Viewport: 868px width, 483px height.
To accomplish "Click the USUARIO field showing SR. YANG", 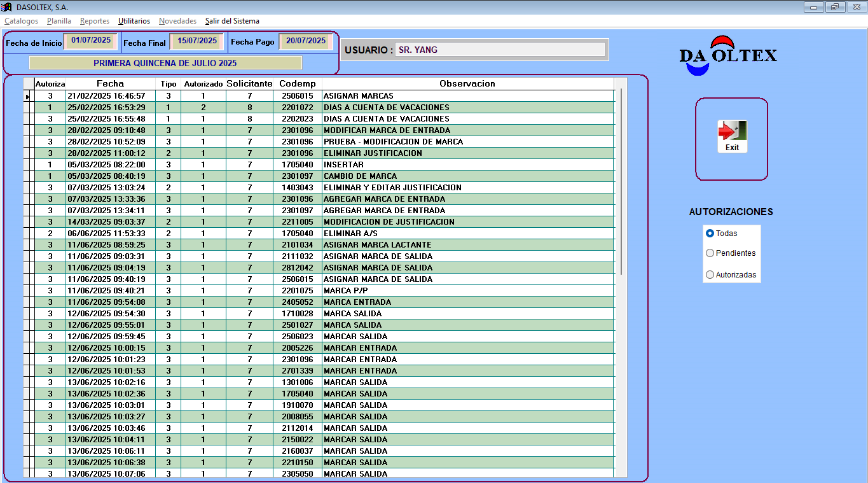I will [x=499, y=50].
